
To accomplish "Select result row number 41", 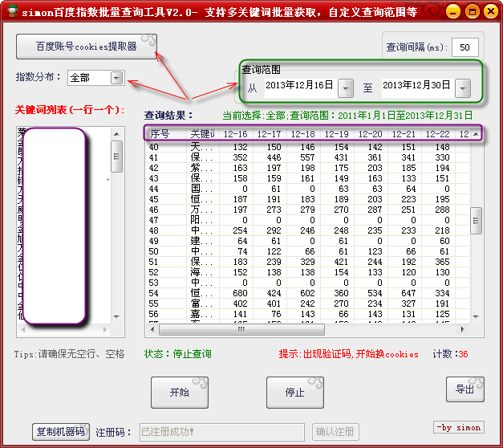I will [x=307, y=157].
